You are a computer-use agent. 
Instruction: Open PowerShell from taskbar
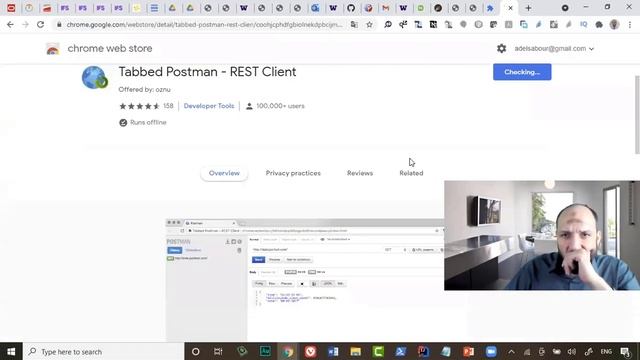click(x=400, y=351)
